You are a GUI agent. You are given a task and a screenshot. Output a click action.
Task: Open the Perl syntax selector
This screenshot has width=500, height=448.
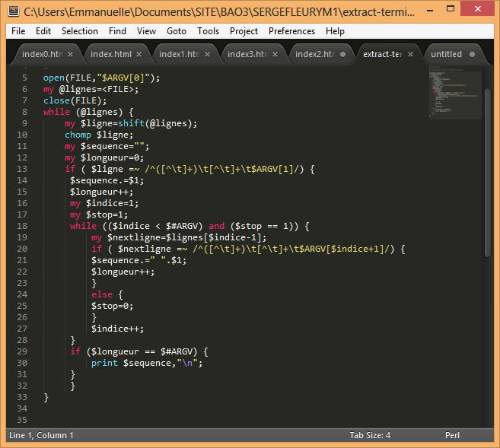452,435
